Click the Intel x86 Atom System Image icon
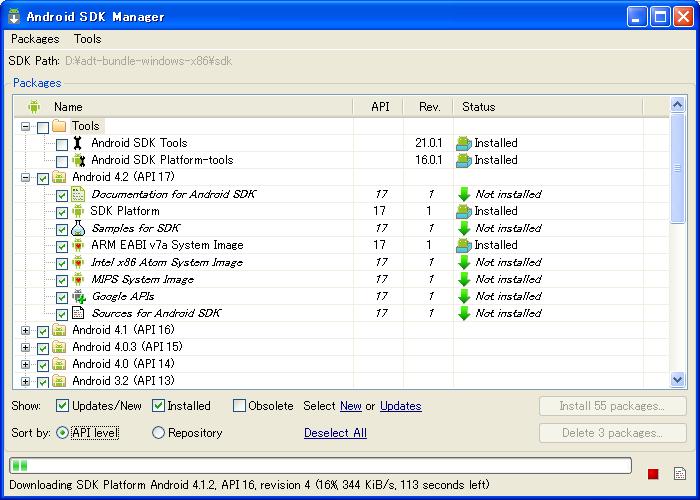The width and height of the screenshot is (700, 500). [78, 262]
